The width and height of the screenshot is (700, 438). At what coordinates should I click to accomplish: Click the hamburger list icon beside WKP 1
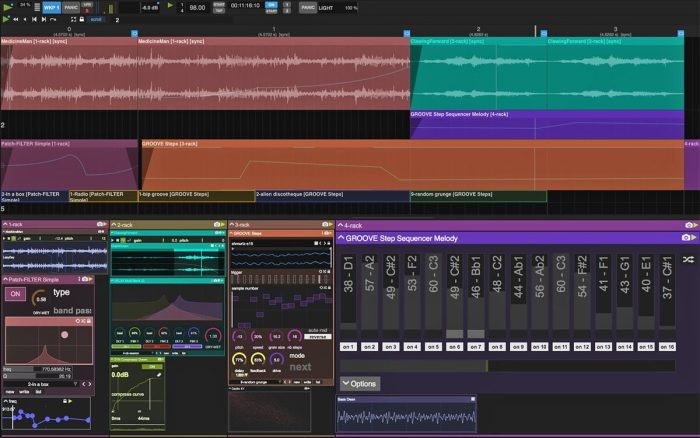(37, 8)
